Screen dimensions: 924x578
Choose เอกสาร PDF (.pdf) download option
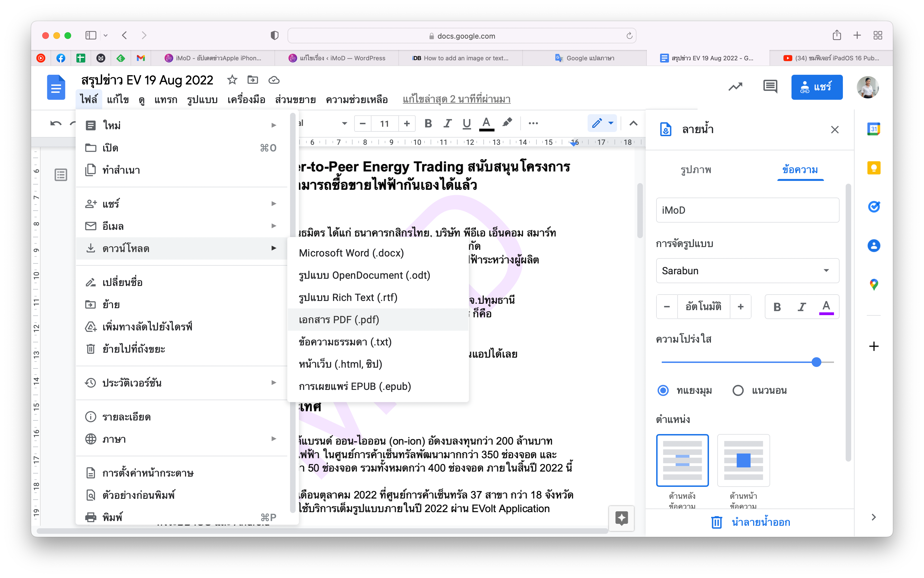coord(339,320)
